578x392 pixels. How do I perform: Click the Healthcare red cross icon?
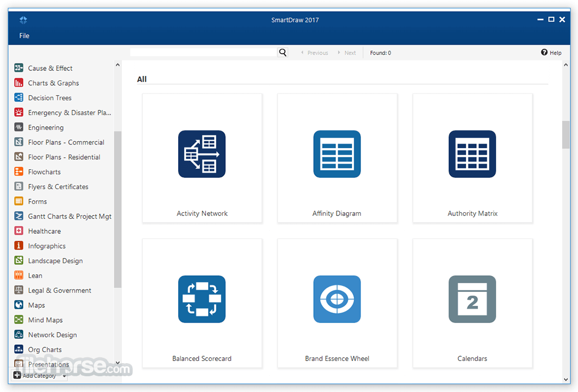pyautogui.click(x=19, y=231)
